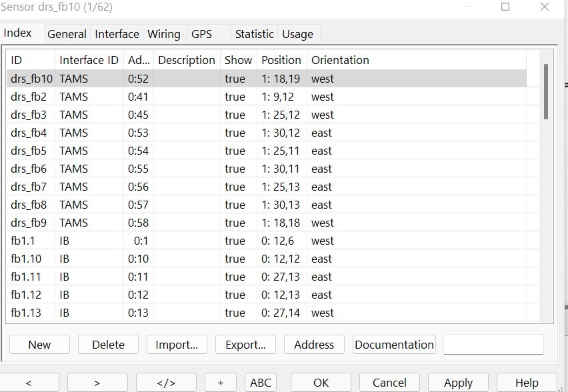Click the next sensor '>' button
568x392 pixels.
(x=97, y=382)
